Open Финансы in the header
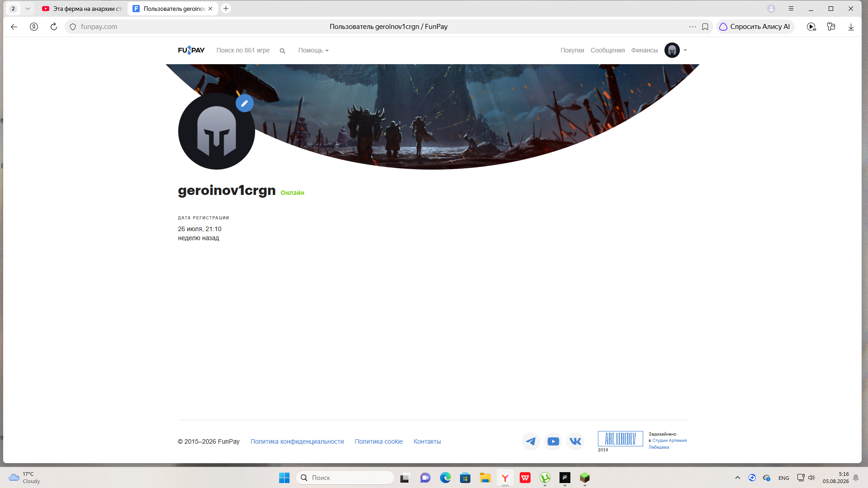This screenshot has height=488, width=868. (x=644, y=51)
